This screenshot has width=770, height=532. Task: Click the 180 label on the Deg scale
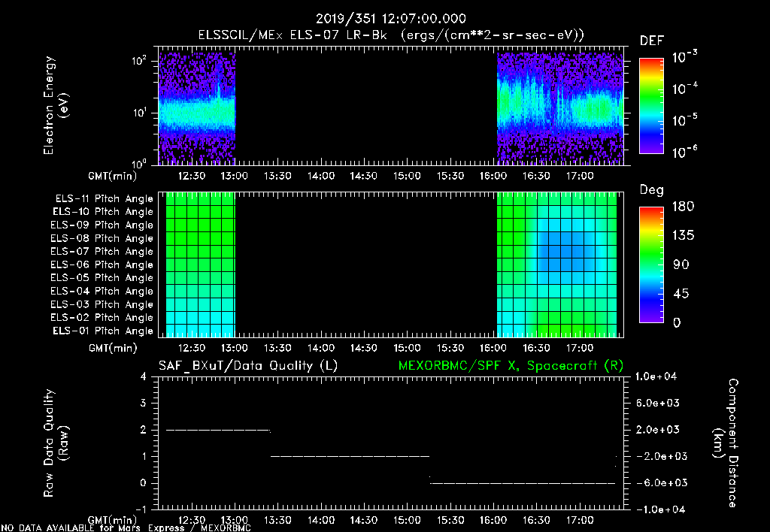[683, 207]
